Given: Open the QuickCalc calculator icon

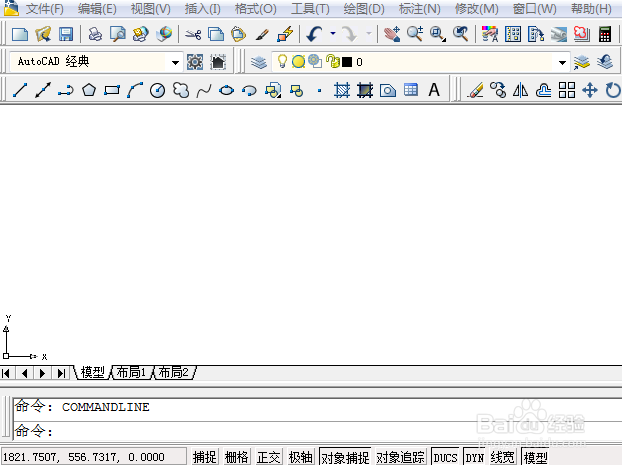Looking at the screenshot, I should [605, 34].
